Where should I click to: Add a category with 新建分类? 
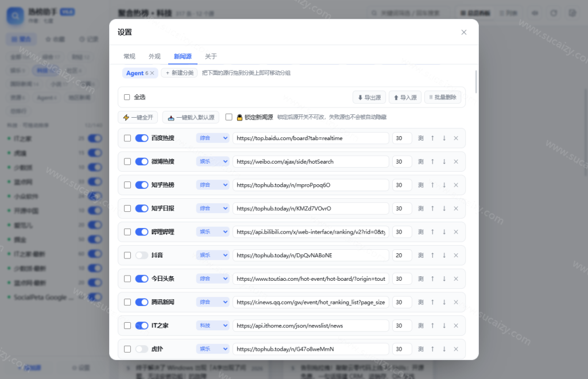[179, 73]
